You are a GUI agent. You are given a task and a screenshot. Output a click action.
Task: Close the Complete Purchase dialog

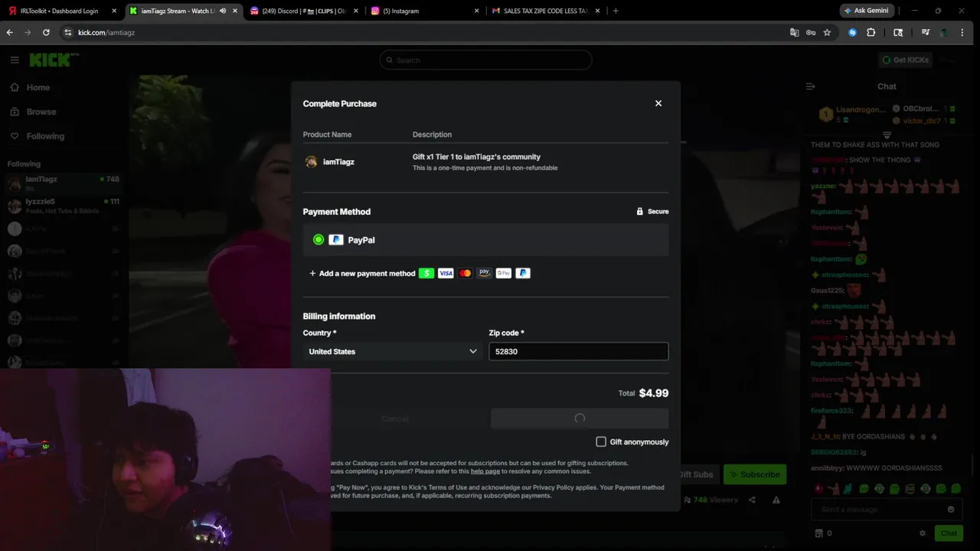pos(658,103)
